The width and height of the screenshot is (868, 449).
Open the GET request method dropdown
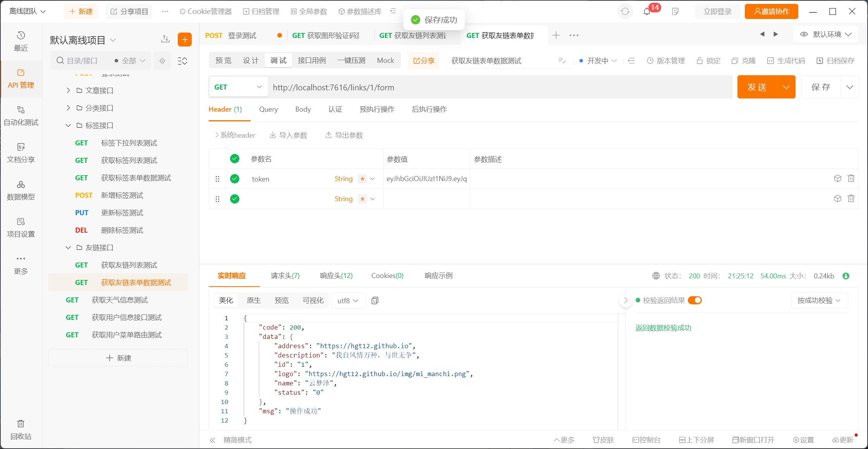(x=238, y=87)
